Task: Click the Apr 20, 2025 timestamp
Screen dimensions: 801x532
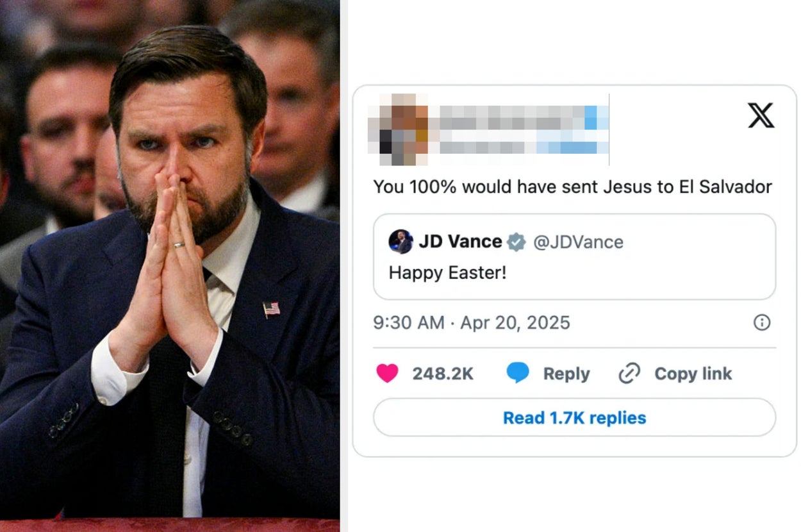Action: pyautogui.click(x=513, y=322)
